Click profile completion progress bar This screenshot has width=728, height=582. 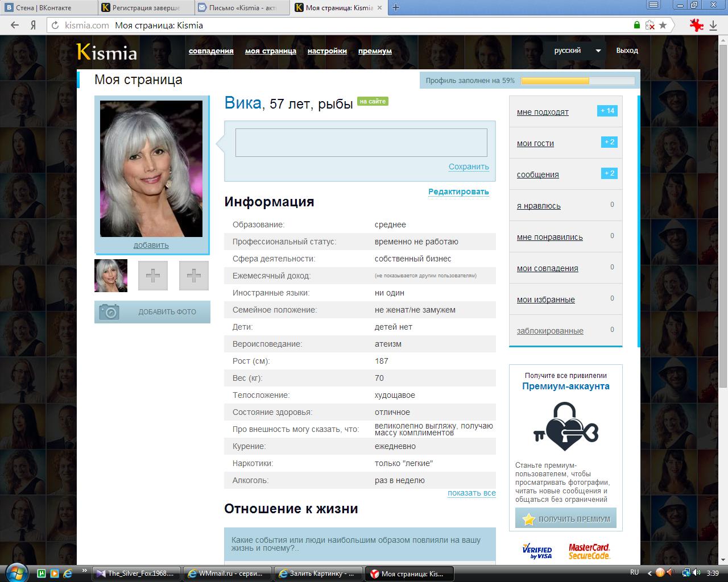pos(578,81)
